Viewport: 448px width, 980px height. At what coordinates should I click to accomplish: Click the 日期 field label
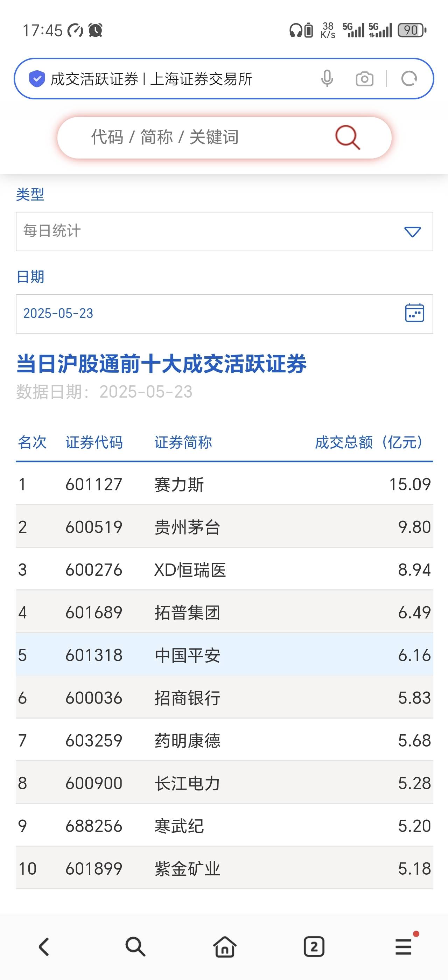(30, 276)
